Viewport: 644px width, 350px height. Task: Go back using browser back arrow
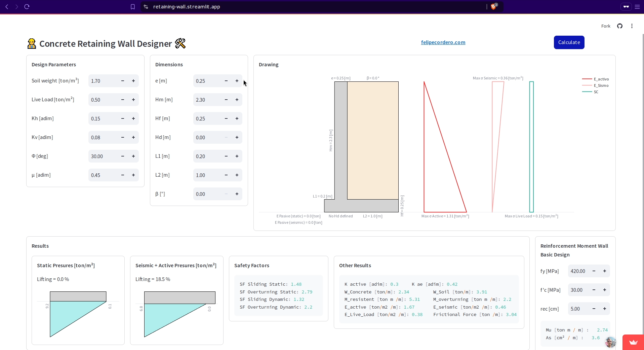tap(7, 7)
